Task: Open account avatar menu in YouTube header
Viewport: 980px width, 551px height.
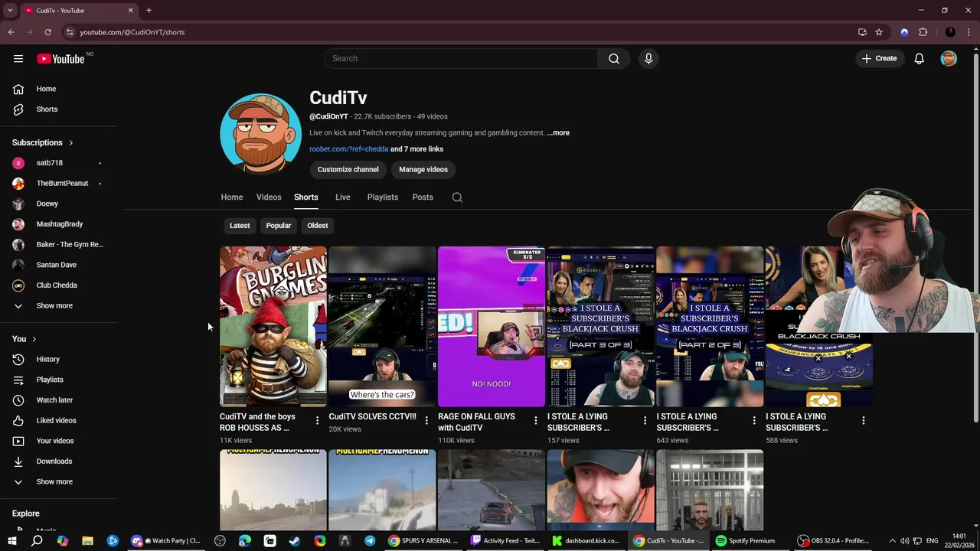Action: (x=949, y=58)
